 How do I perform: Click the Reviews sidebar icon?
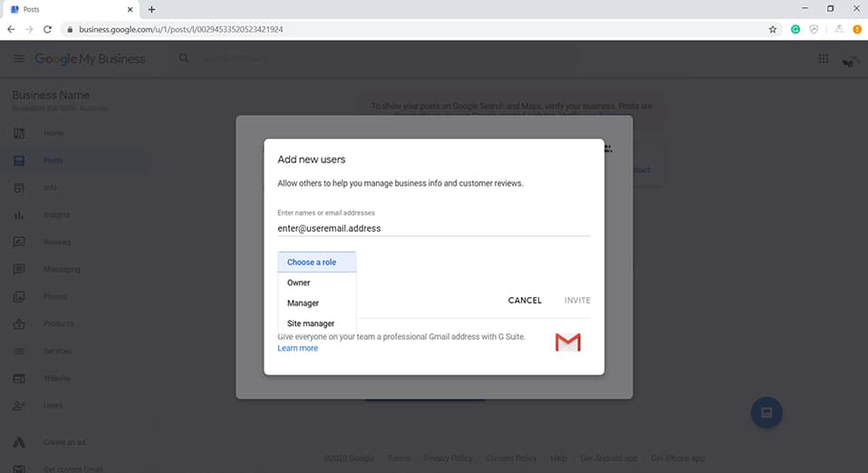19,242
